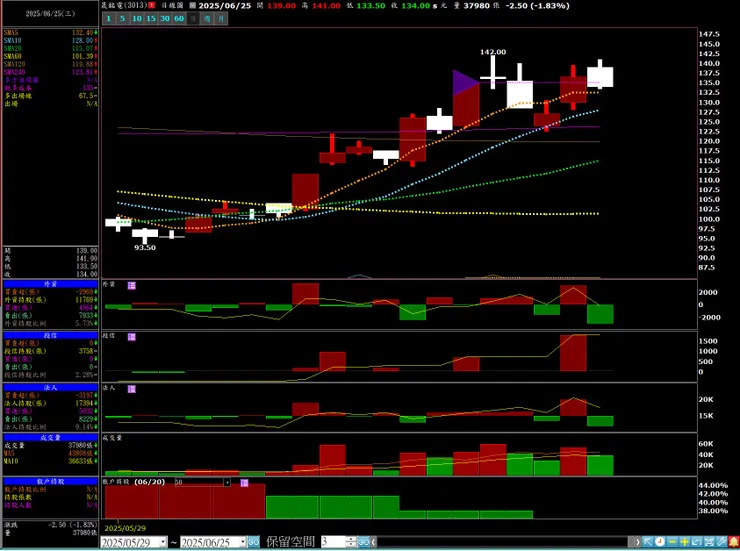
Task: Select the daily (日) chart button
Action: click(193, 19)
